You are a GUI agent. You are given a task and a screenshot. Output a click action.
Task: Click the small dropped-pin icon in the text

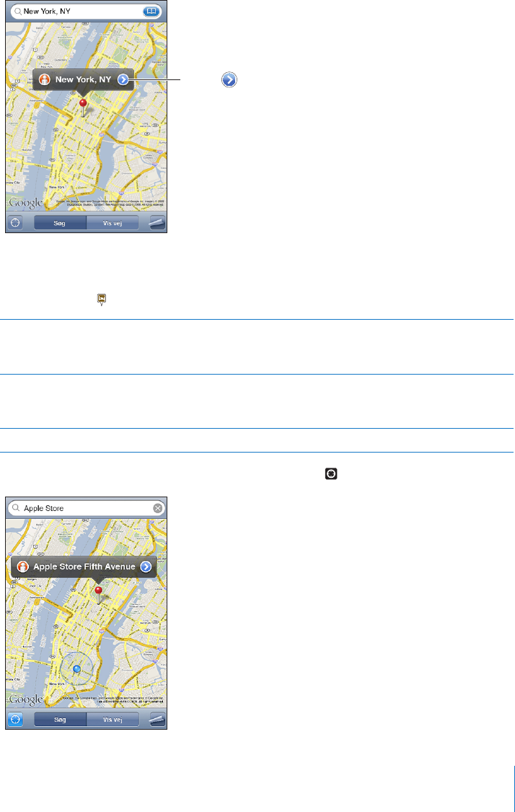pyautogui.click(x=102, y=300)
